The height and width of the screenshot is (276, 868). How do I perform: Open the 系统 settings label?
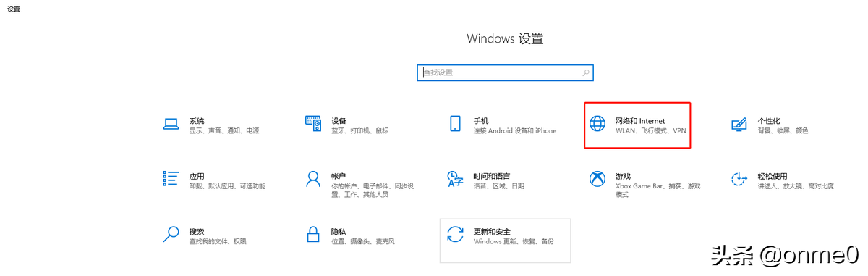(197, 120)
